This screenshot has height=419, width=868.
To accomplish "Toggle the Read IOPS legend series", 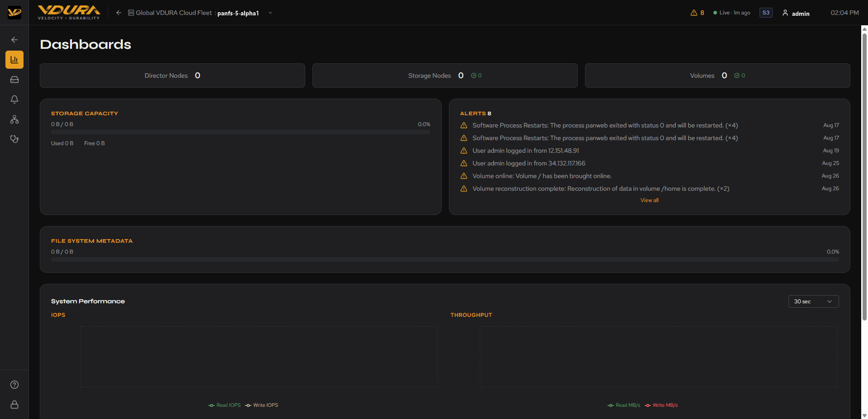I will pyautogui.click(x=225, y=405).
